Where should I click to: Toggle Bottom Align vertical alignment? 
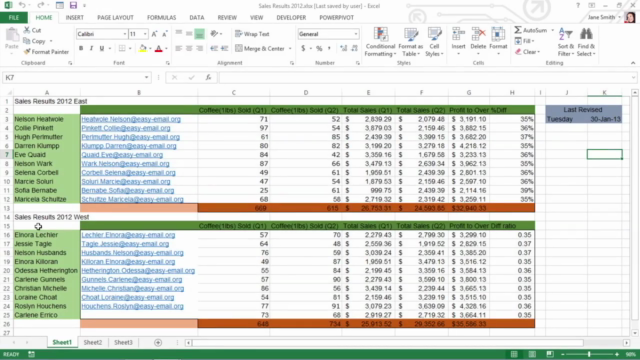200,34
